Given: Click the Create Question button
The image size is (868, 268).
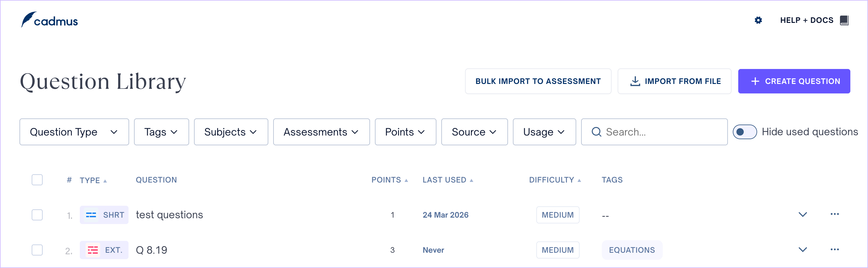Looking at the screenshot, I should 794,81.
